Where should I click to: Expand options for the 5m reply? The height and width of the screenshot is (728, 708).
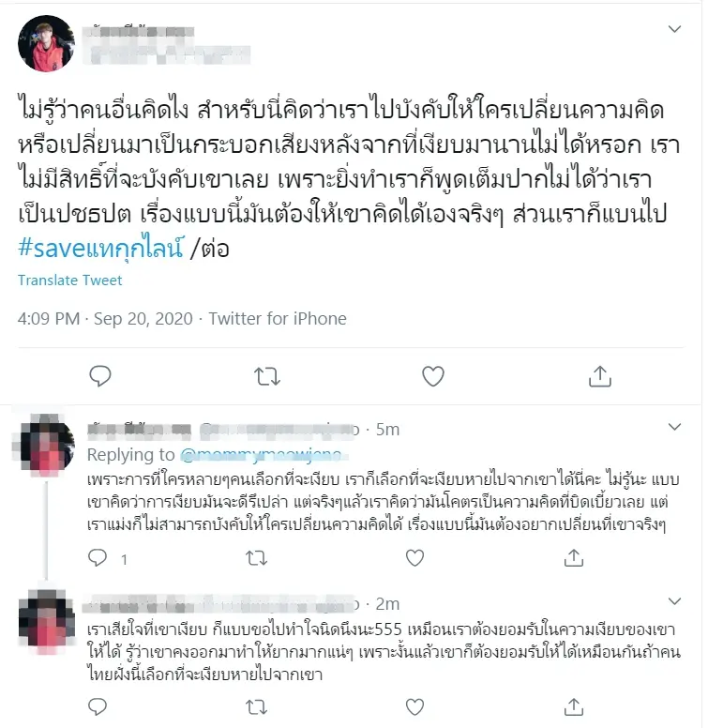[674, 427]
